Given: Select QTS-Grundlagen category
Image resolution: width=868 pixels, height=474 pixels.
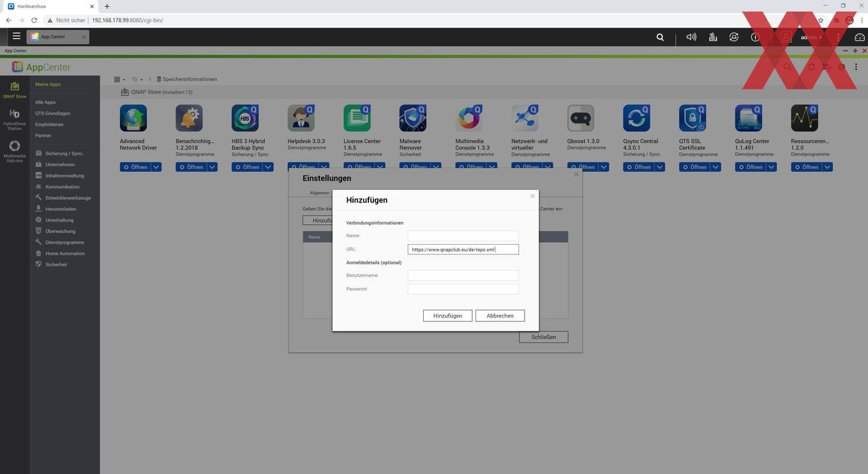Looking at the screenshot, I should (x=53, y=113).
